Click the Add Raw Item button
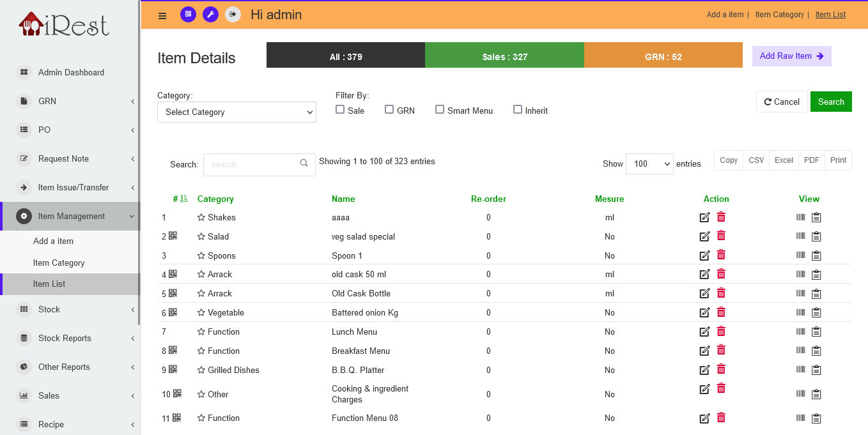This screenshot has width=868, height=435. (791, 56)
